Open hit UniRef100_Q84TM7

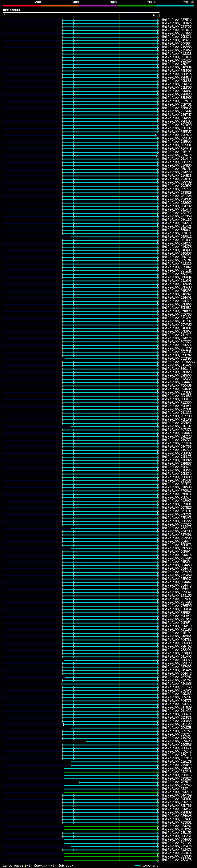coord(177,115)
